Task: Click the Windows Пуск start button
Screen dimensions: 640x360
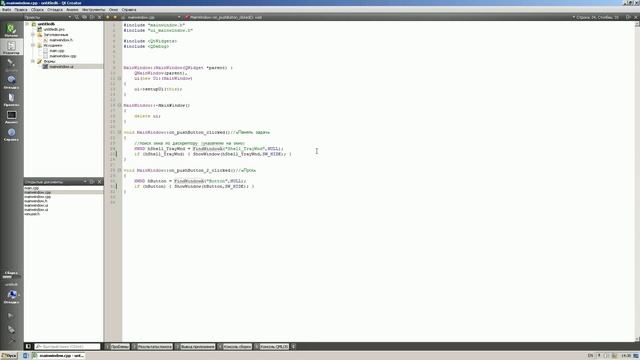Action: click(9, 356)
